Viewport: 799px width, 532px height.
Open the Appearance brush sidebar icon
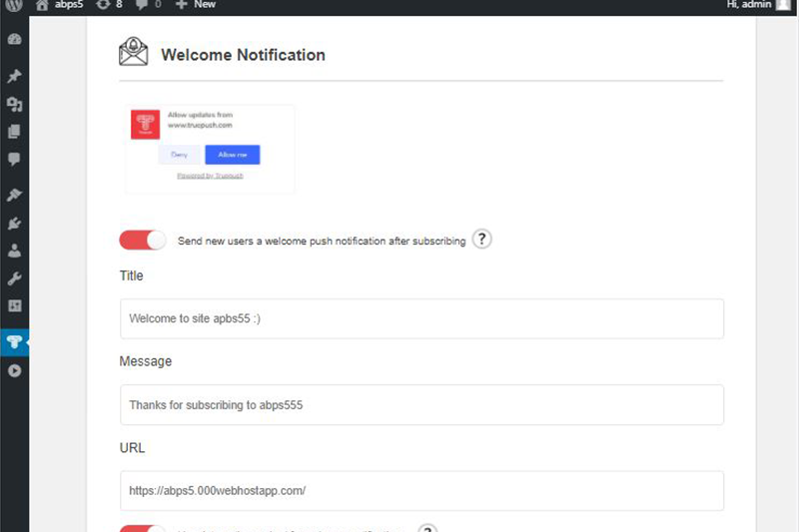click(x=14, y=195)
